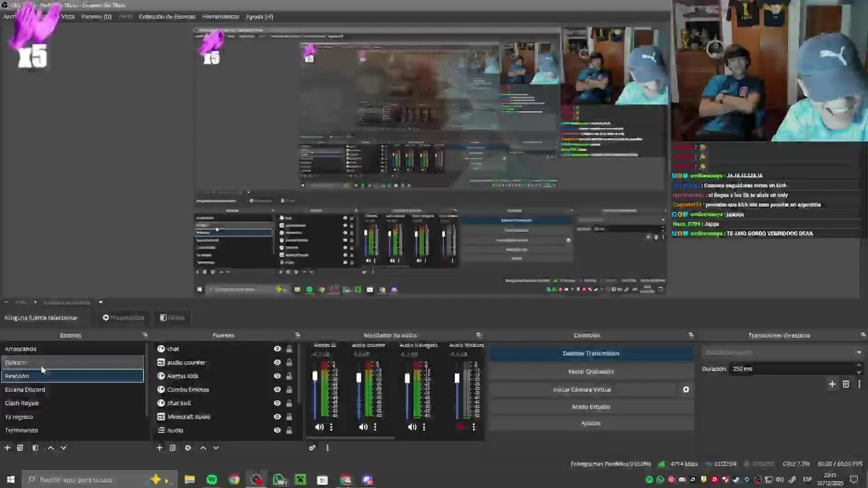868x488 pixels.
Task: Open Mezclador de audio dock options icon
Action: (x=478, y=335)
